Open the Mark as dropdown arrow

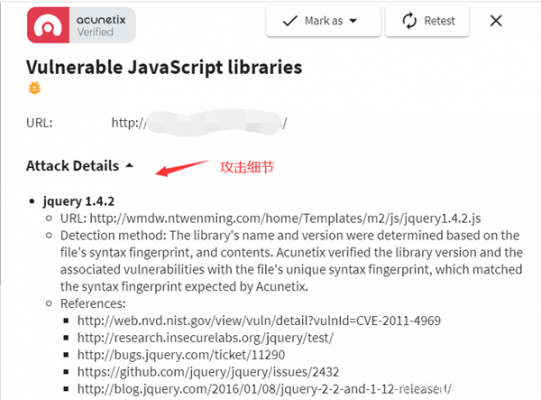pos(353,21)
